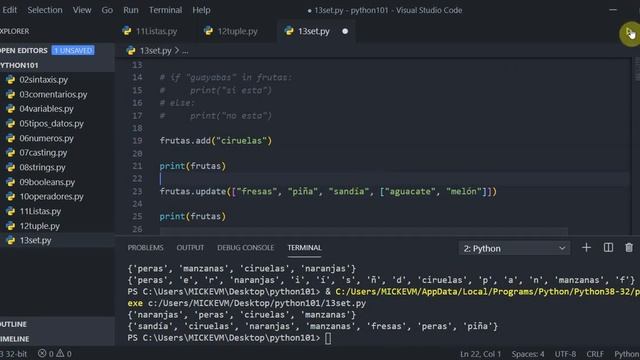Click Spaces: 4 indentation in status bar
Screen dimensions: 640x360
point(528,354)
